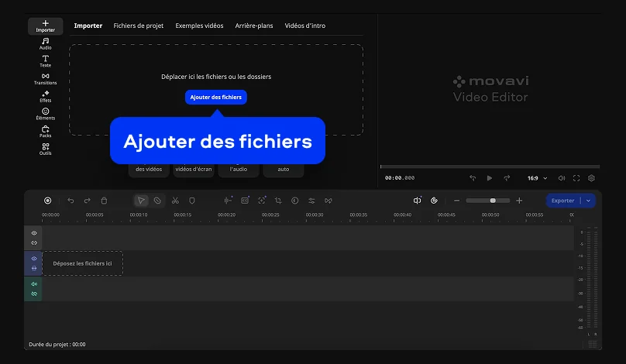Toggle visibility of the blue main video track

(x=34, y=259)
